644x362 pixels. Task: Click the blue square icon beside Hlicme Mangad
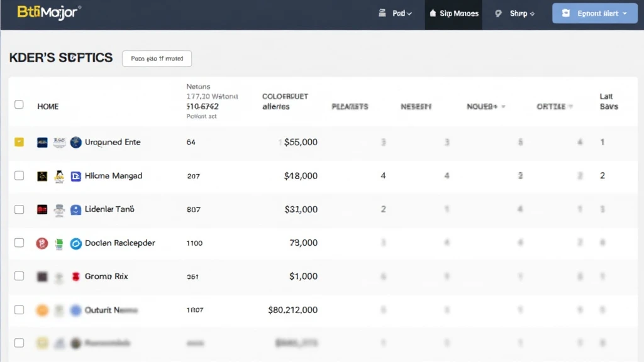(76, 176)
